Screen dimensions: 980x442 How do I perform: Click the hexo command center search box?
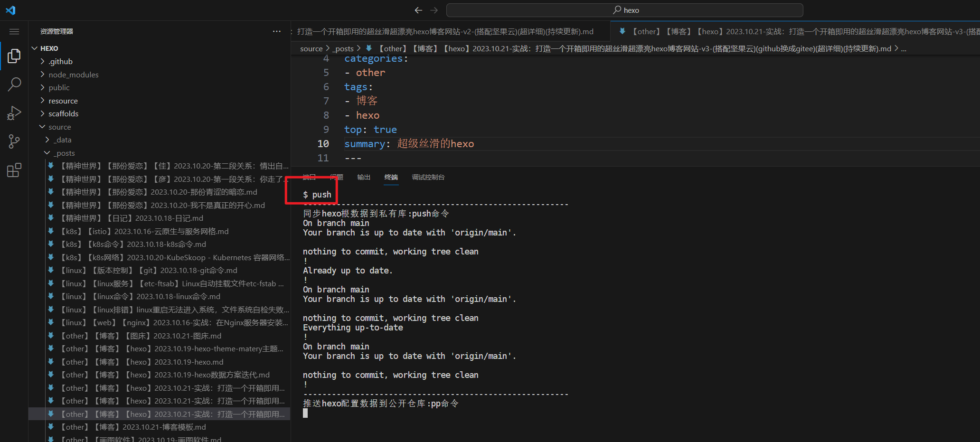pyautogui.click(x=625, y=10)
